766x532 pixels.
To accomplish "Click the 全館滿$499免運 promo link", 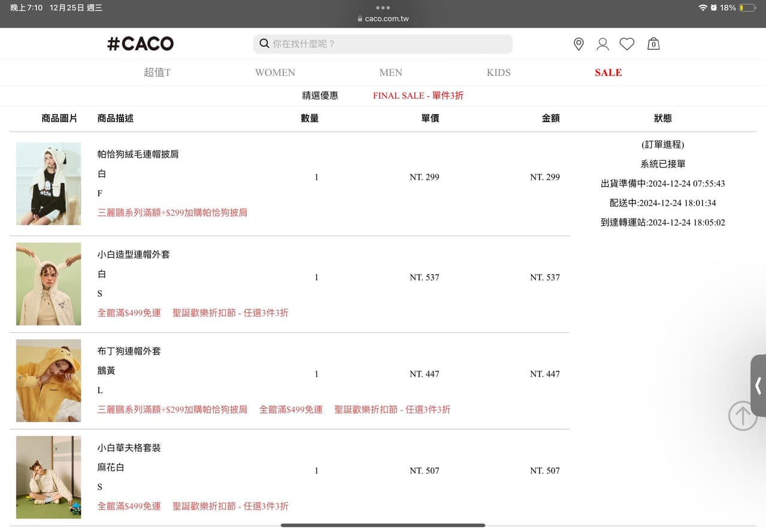I will click(x=129, y=312).
